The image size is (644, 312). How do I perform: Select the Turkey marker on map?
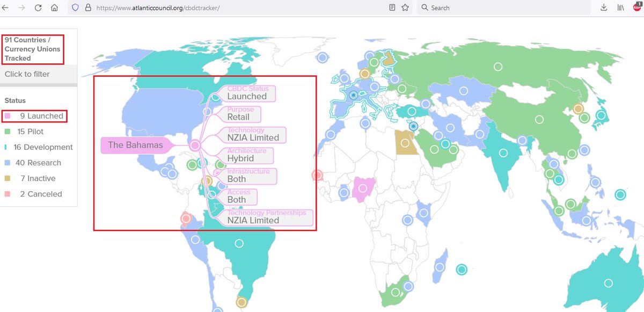412,112
